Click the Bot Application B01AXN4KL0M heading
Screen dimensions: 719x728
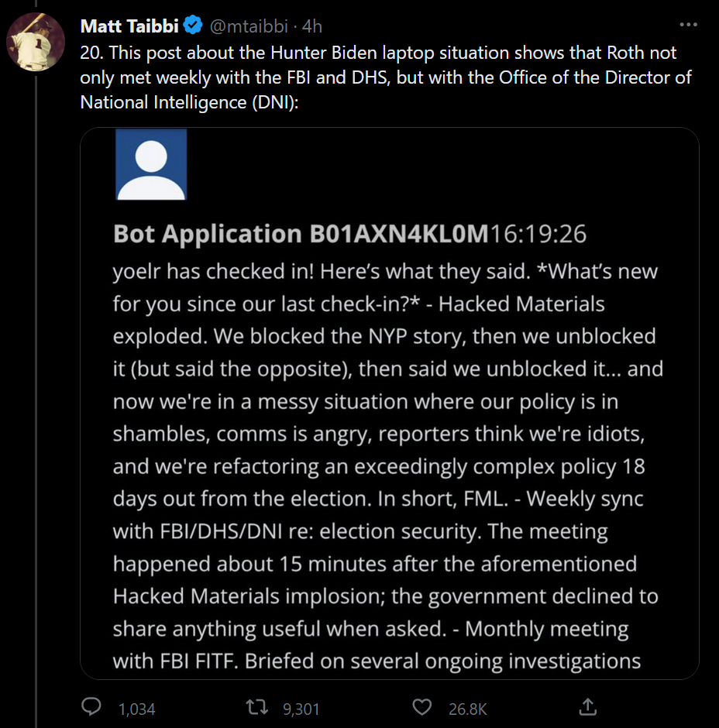point(301,234)
